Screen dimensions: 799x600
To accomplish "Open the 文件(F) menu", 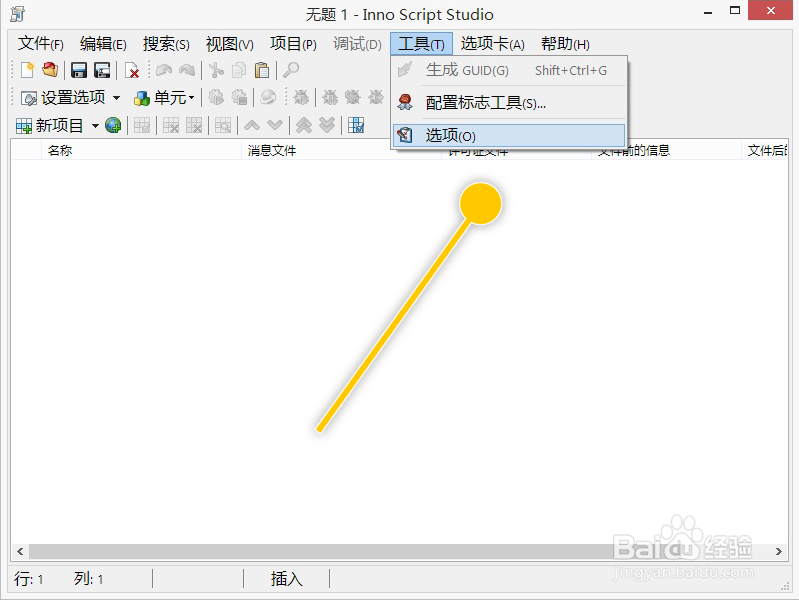I will click(x=41, y=44).
